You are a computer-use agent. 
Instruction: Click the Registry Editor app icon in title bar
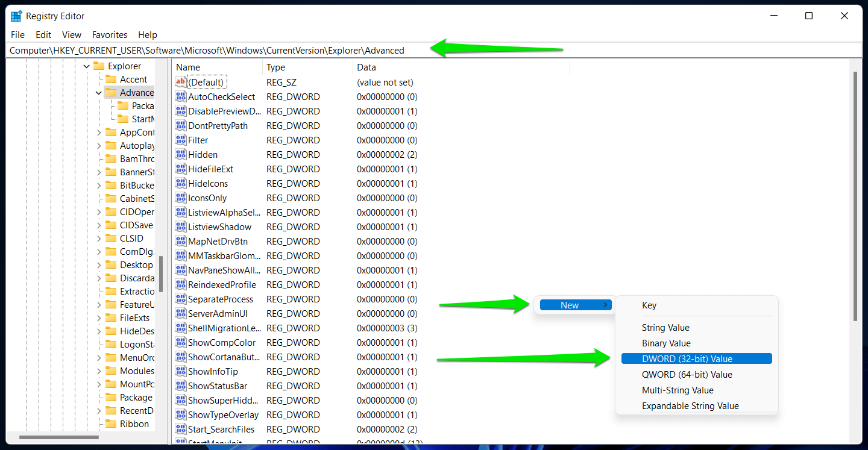[x=16, y=16]
